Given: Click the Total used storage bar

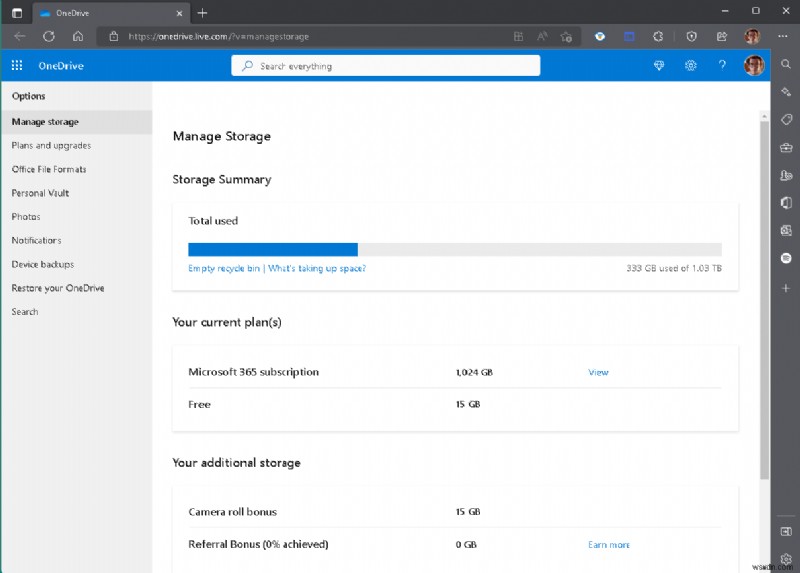Looking at the screenshot, I should pos(455,250).
